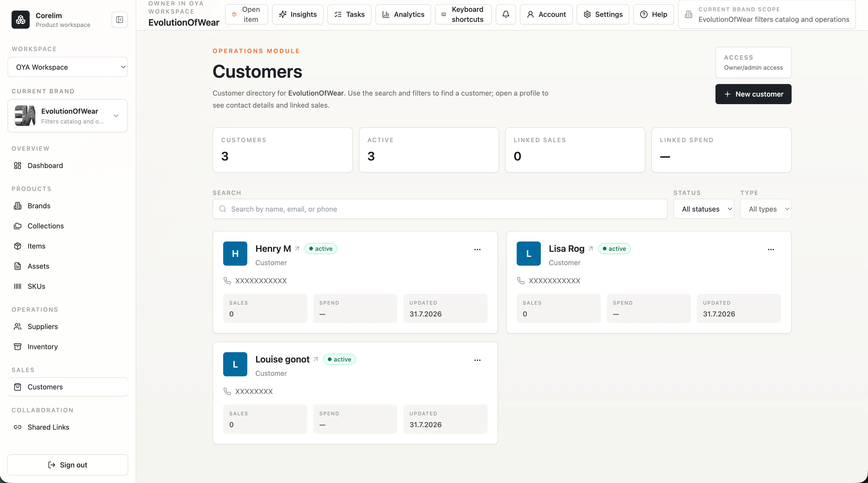Click Louise gonot's phone icon
Image resolution: width=868 pixels, height=483 pixels.
227,391
